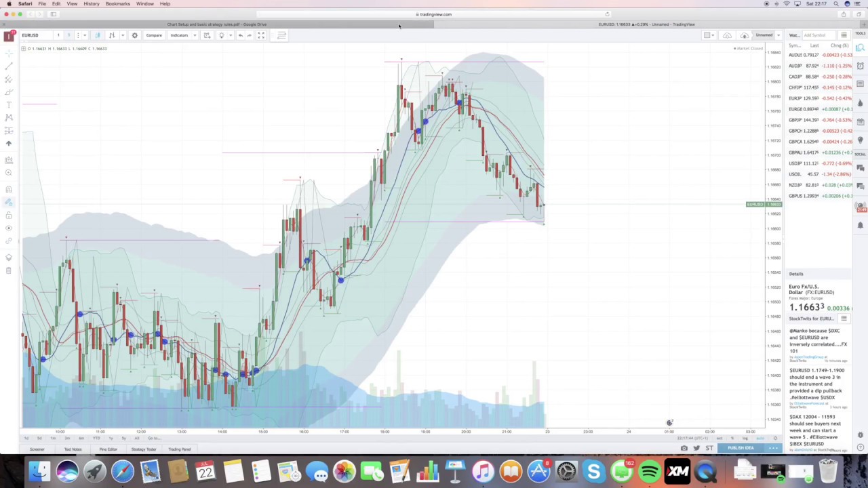Toggle hide all drawings eye icon
This screenshot has width=868, height=488.
click(x=9, y=228)
